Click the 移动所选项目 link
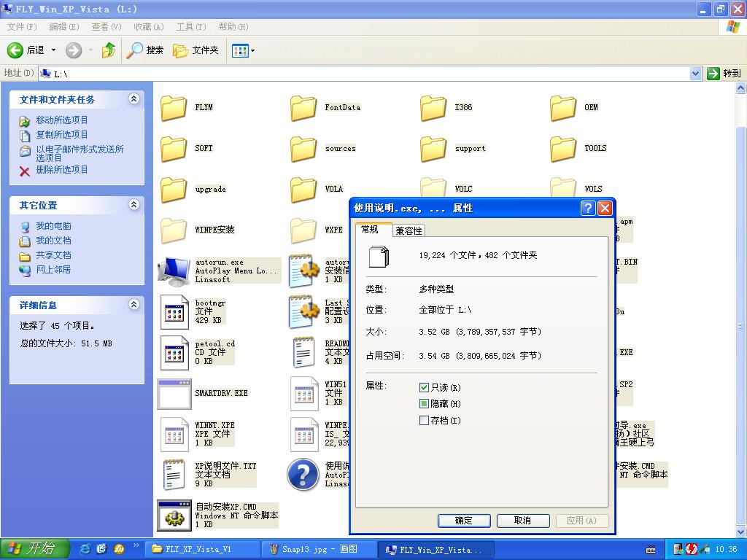Image resolution: width=747 pixels, height=560 pixels. click(62, 120)
